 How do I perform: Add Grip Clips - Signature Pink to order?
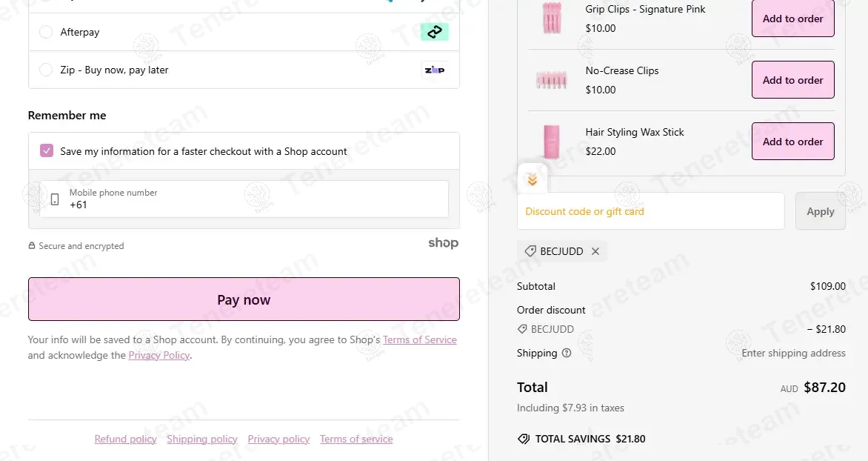tap(792, 19)
